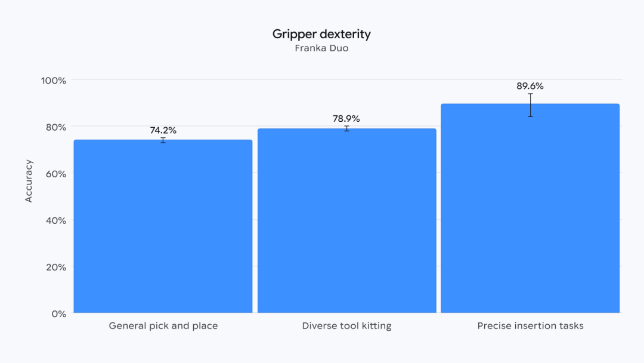The image size is (644, 363).
Task: Click the Gripper dexterity chart title
Action: coord(321,34)
